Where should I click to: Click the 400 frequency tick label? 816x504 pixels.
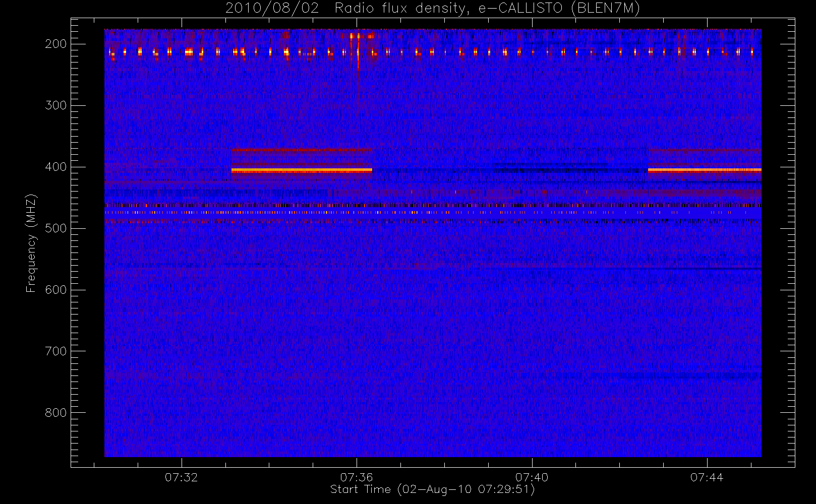tap(55, 167)
